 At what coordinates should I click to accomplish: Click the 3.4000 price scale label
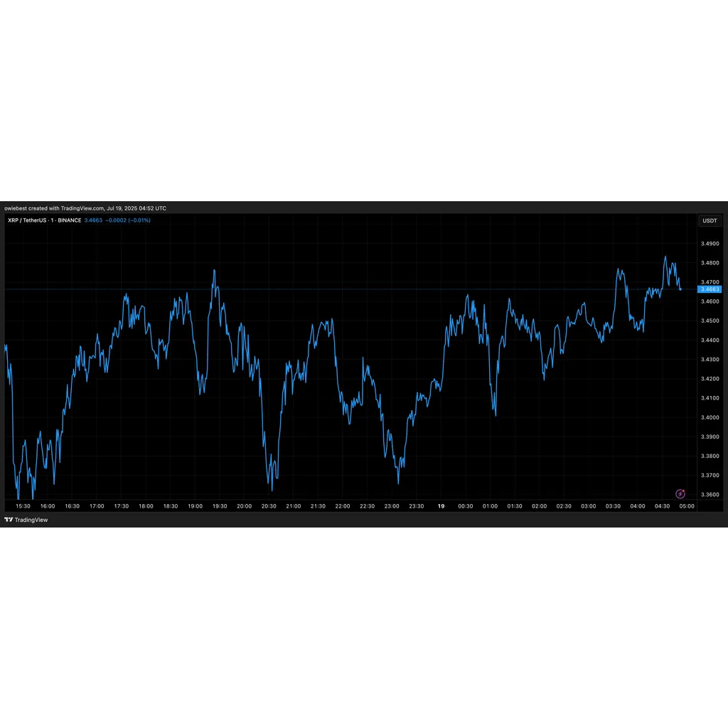(x=710, y=417)
